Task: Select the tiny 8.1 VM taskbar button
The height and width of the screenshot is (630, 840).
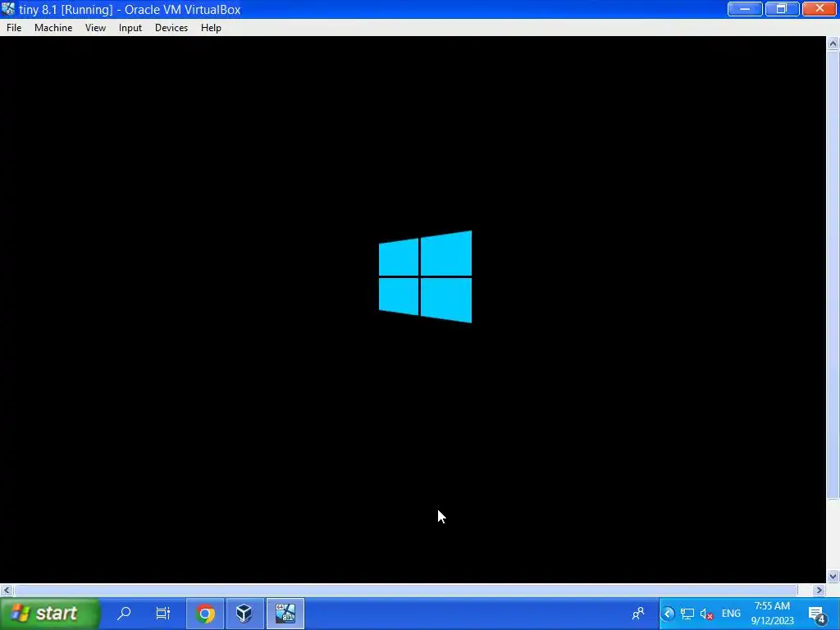Action: 285,614
